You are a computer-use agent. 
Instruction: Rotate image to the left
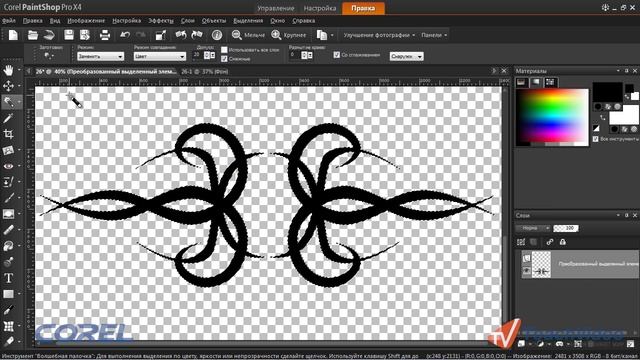(180, 35)
